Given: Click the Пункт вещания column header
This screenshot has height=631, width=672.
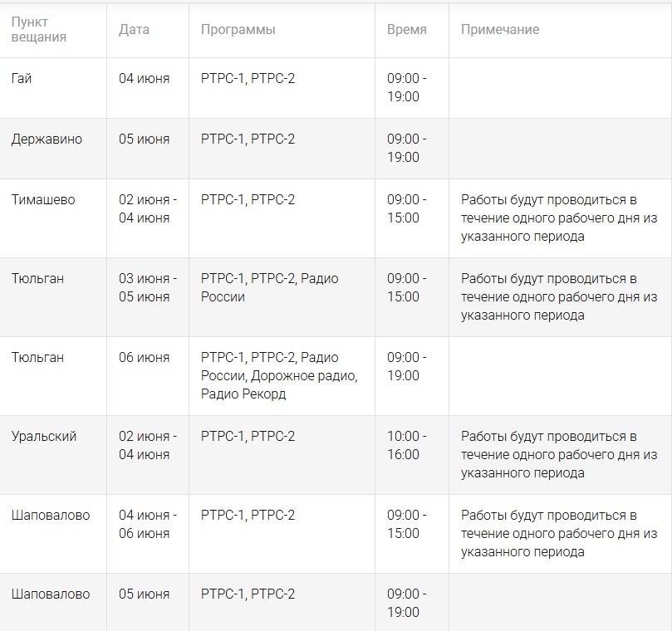Looking at the screenshot, I should (39, 30).
